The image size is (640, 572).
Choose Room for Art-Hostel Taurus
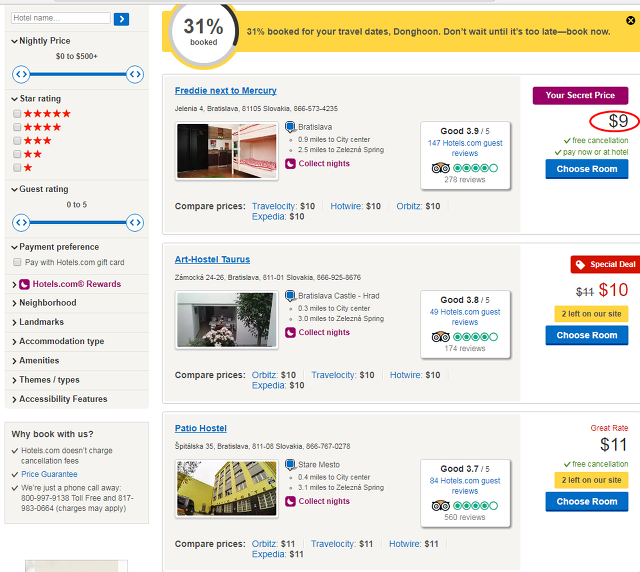tap(587, 335)
